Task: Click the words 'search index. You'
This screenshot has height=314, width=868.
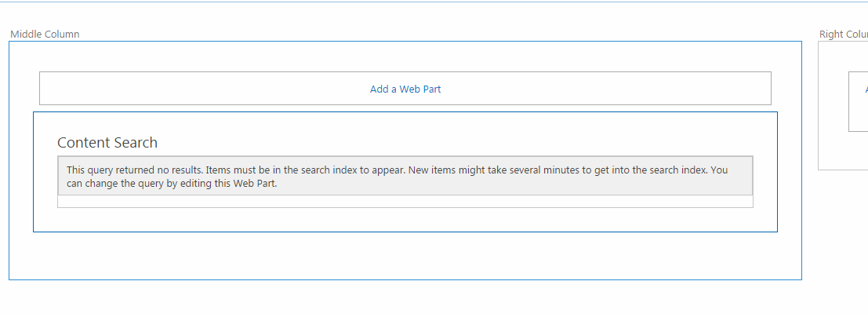Action: pyautogui.click(x=680, y=170)
